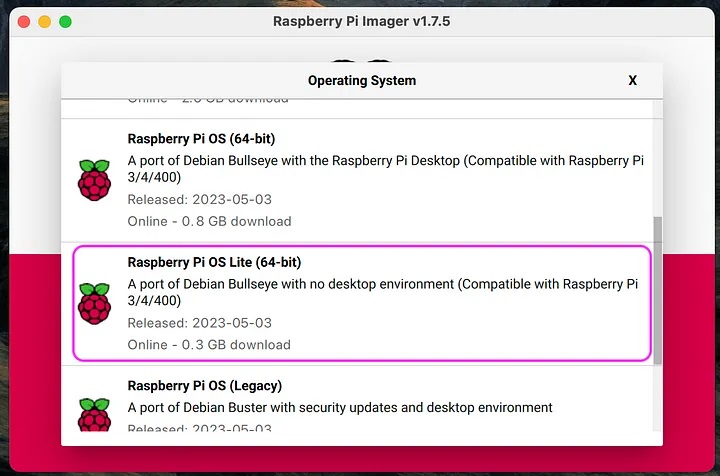Click the Raspberry Pi OS (Legacy) raspberry icon

[x=94, y=417]
